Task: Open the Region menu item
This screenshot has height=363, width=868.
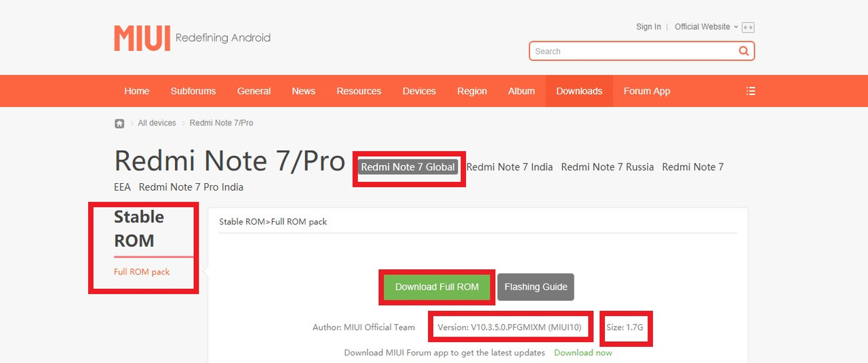Action: pyautogui.click(x=472, y=91)
